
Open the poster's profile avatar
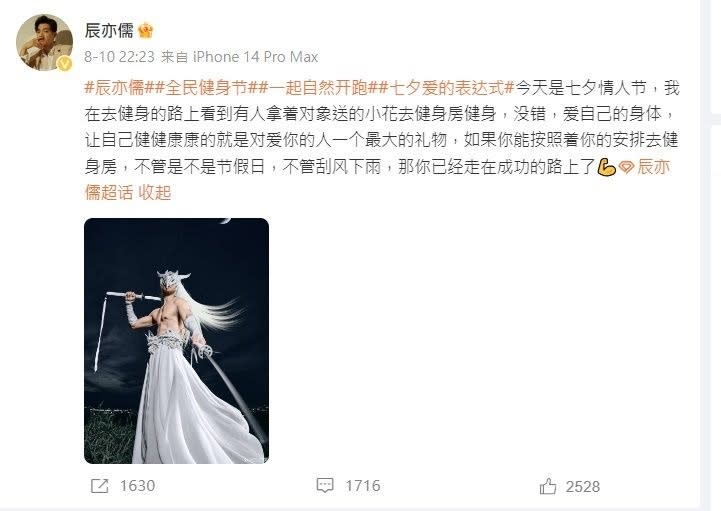click(x=44, y=43)
